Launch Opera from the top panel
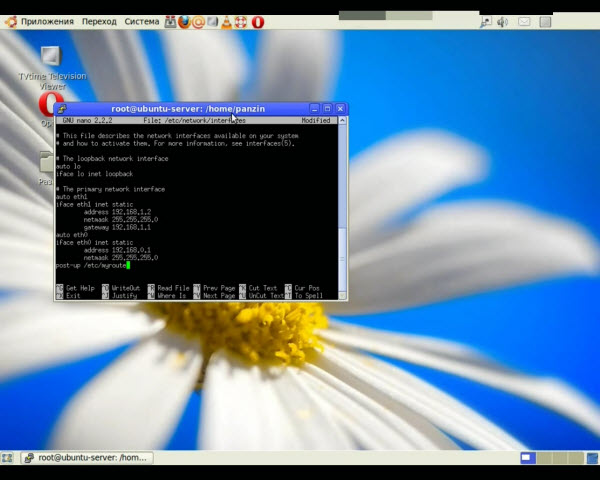 pos(257,21)
